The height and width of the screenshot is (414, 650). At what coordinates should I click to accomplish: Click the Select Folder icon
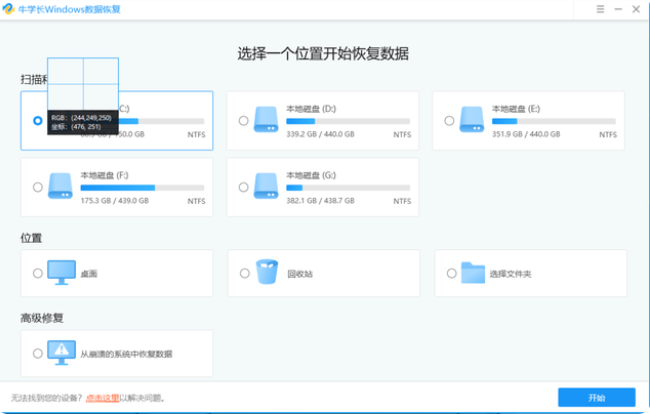473,272
